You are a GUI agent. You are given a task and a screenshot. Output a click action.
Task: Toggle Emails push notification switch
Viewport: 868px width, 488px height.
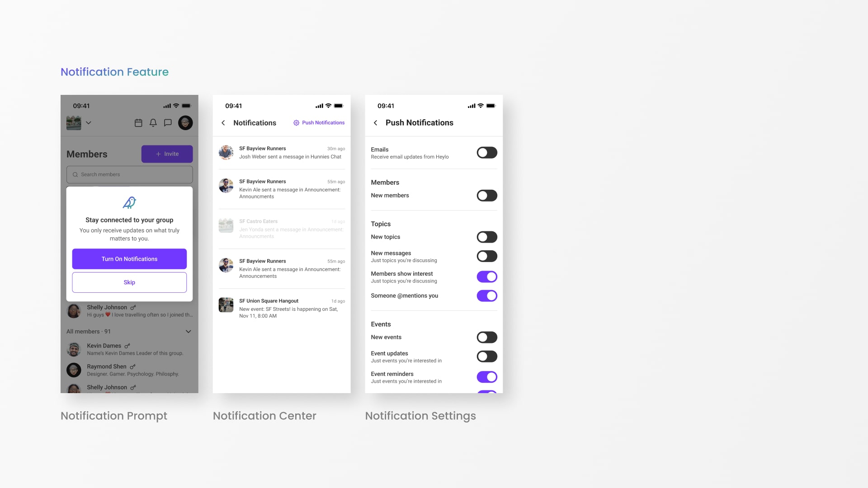point(486,153)
